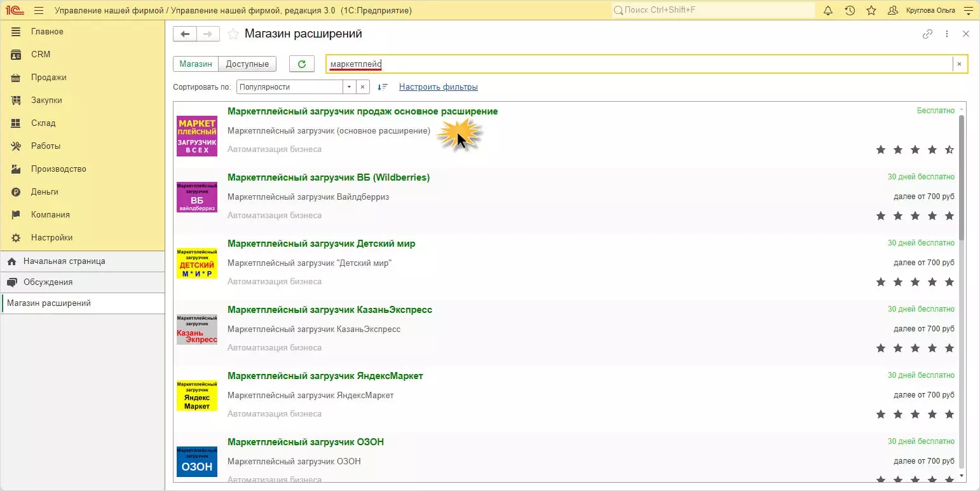The image size is (980, 491).
Task: Open Маркетплейсный загрузчик ВБ (Wildberries)
Action: [x=329, y=177]
